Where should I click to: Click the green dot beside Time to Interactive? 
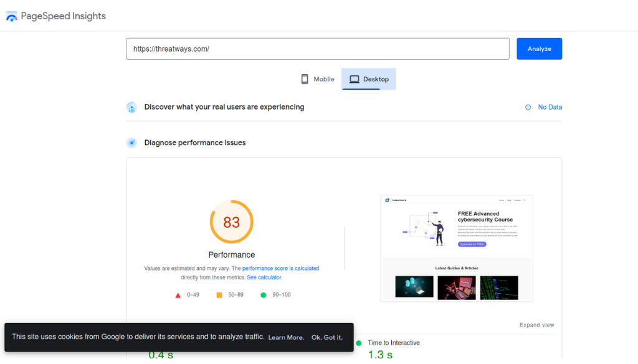pos(358,343)
